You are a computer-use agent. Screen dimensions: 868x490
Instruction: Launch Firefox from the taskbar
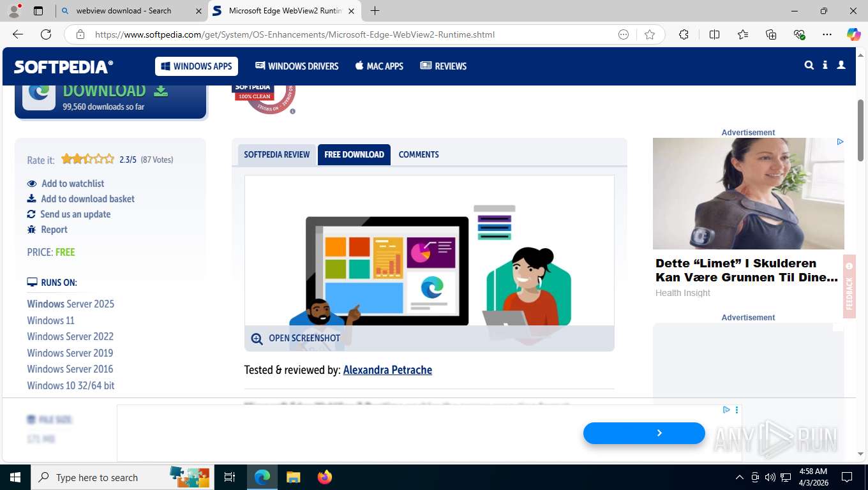click(325, 477)
